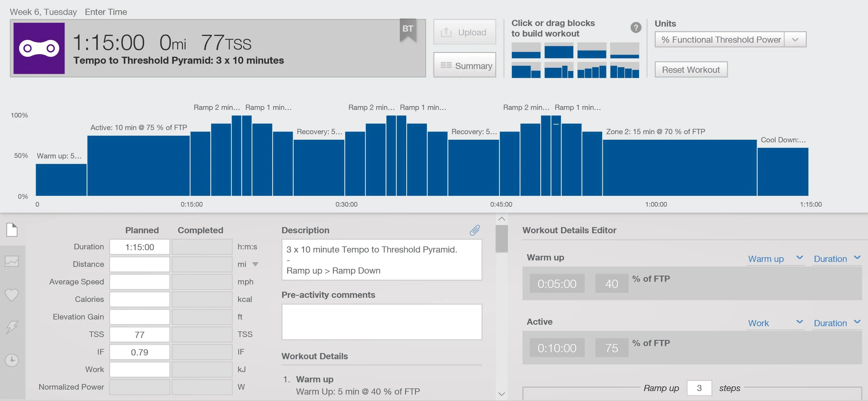Click the Week 6, Tuesday label
The width and height of the screenshot is (868, 401).
43,12
